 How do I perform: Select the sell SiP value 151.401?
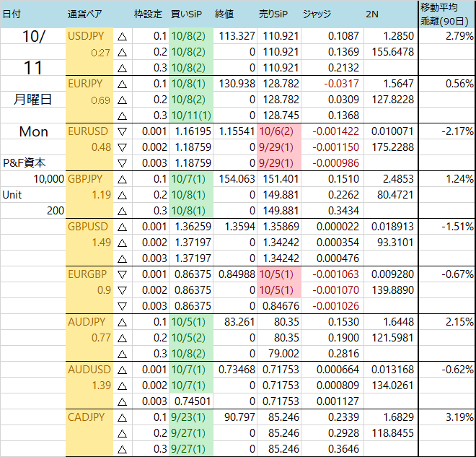pyautogui.click(x=281, y=179)
